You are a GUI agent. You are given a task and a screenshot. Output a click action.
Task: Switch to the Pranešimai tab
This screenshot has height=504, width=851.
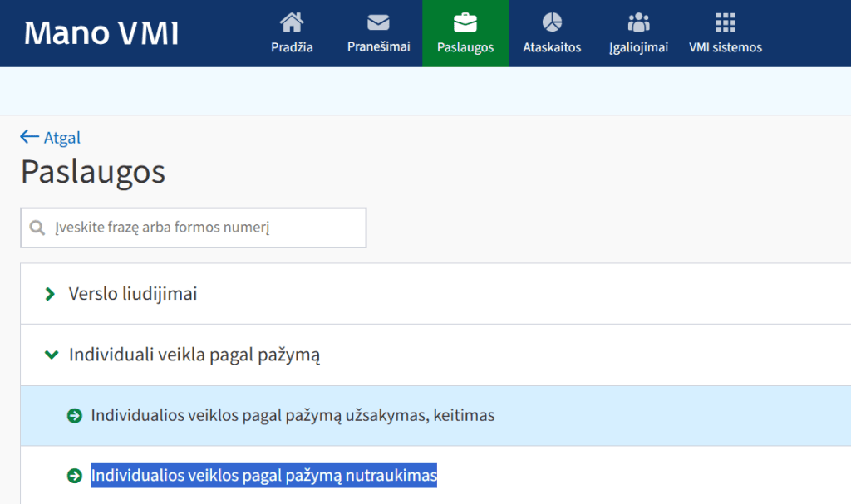click(379, 33)
